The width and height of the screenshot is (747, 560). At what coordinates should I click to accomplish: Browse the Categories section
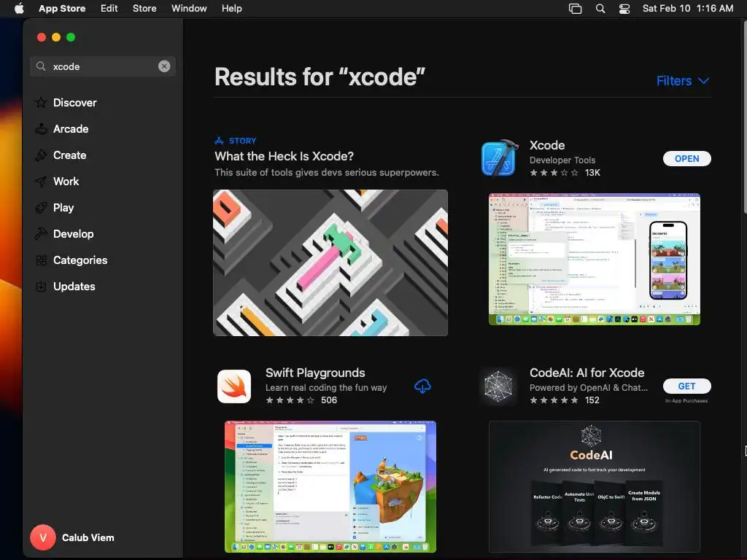click(x=80, y=260)
